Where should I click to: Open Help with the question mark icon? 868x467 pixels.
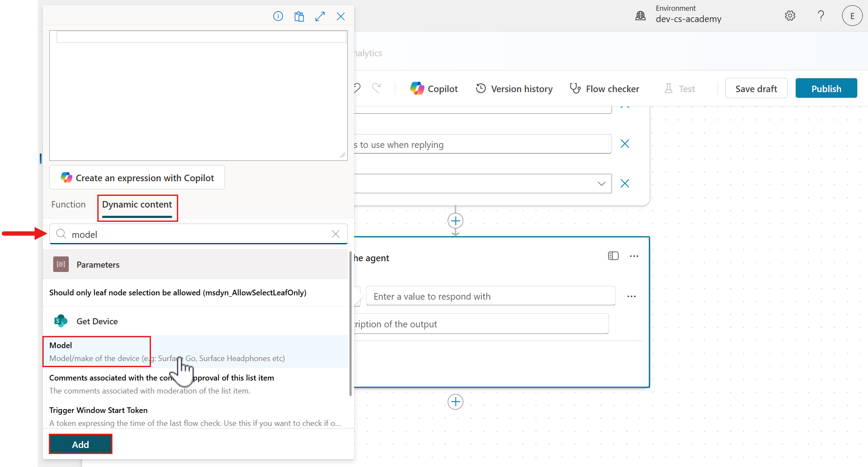click(x=821, y=15)
